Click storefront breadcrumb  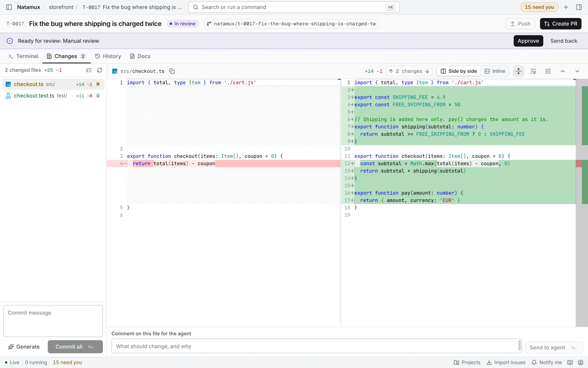pos(61,7)
